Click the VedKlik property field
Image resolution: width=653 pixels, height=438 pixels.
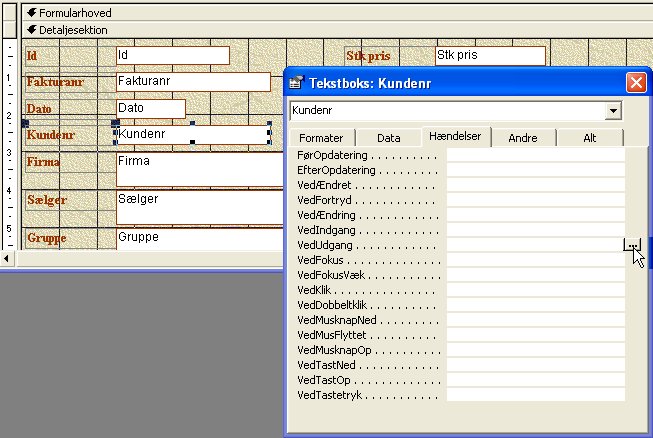(x=536, y=290)
